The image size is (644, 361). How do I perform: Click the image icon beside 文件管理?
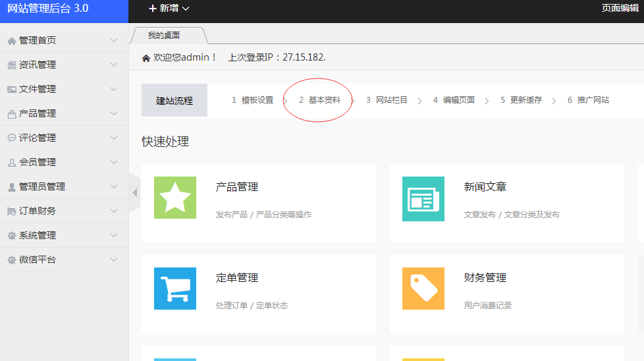pyautogui.click(x=11, y=89)
